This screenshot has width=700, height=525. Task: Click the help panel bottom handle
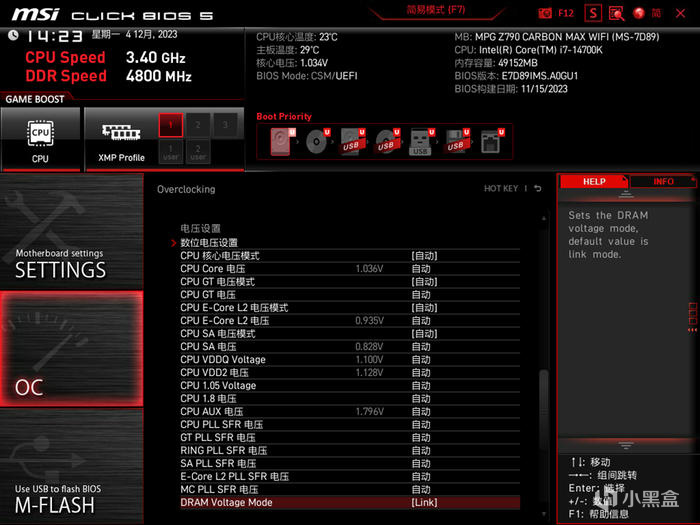coord(626,445)
